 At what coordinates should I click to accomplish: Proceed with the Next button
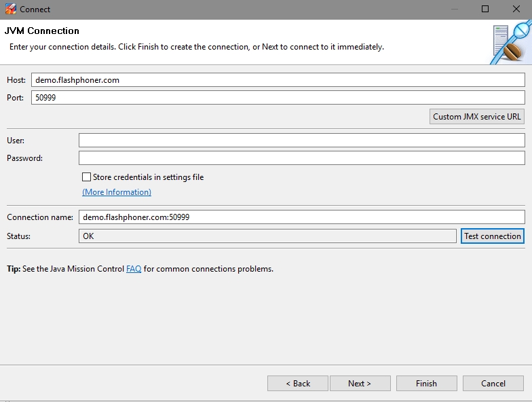pyautogui.click(x=360, y=384)
